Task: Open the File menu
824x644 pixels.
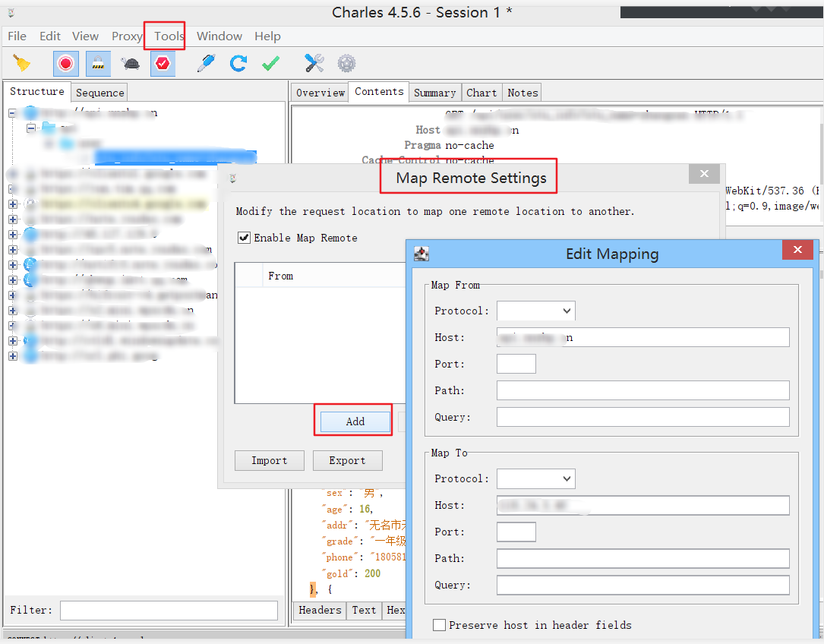Action: tap(17, 36)
